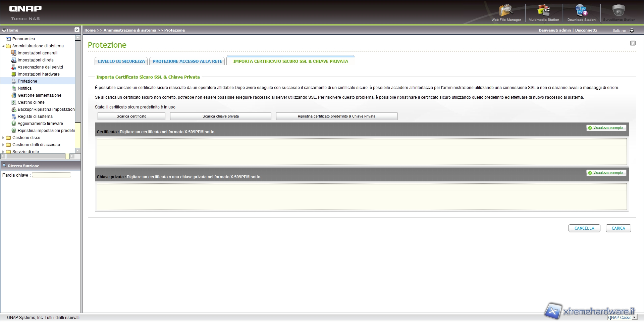Open the Italiano language dropdown
Screen dimensions: 644x322
pos(632,31)
